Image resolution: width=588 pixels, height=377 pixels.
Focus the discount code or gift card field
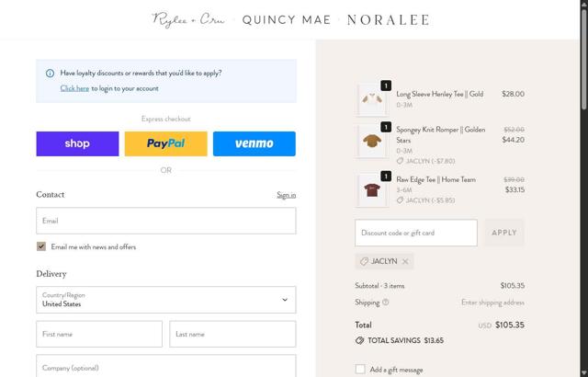[x=416, y=233]
